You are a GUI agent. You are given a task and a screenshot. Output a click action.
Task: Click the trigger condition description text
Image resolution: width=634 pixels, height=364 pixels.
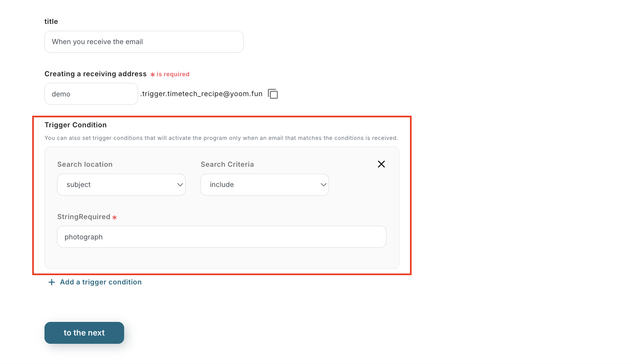(x=221, y=138)
